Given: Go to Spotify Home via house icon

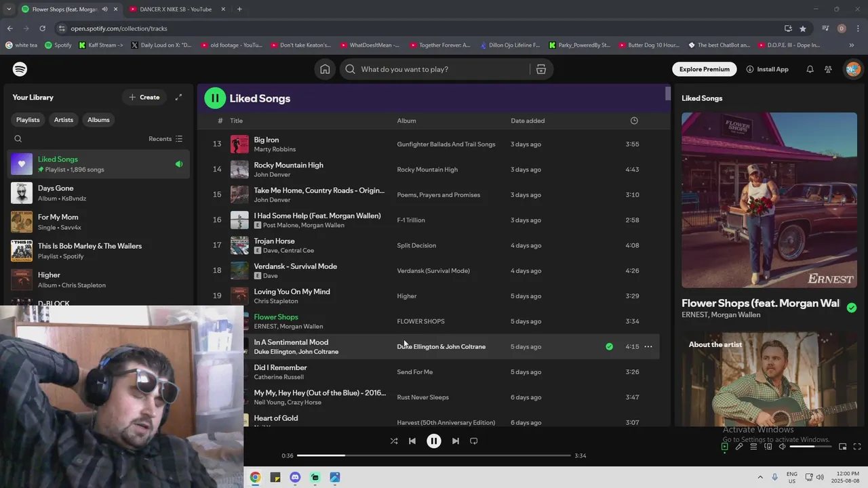Looking at the screenshot, I should pyautogui.click(x=325, y=69).
